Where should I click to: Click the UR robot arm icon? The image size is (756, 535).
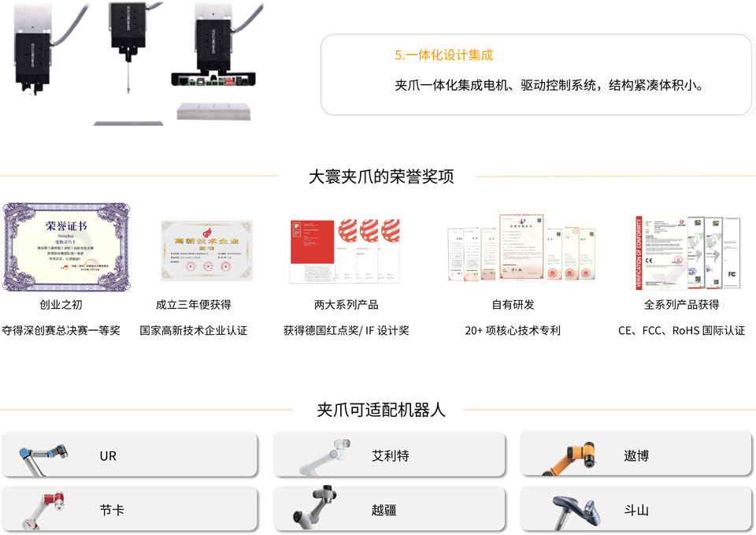click(x=43, y=459)
